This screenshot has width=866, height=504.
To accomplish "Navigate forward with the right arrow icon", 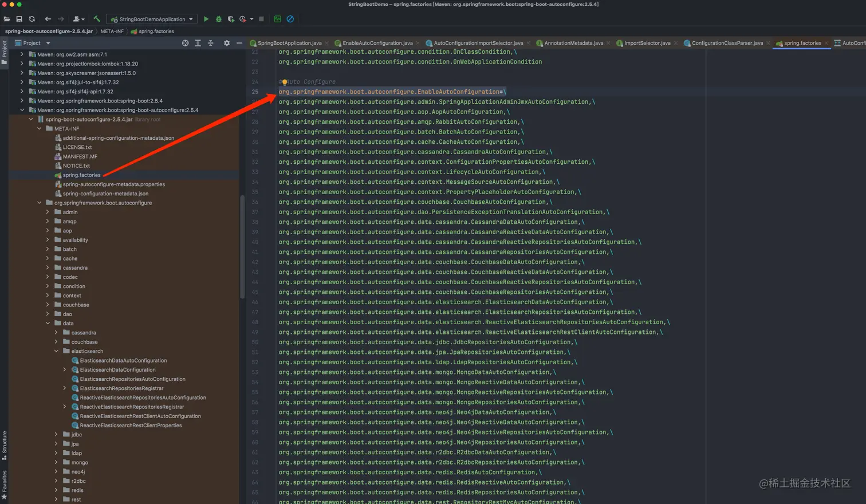I will coord(61,19).
